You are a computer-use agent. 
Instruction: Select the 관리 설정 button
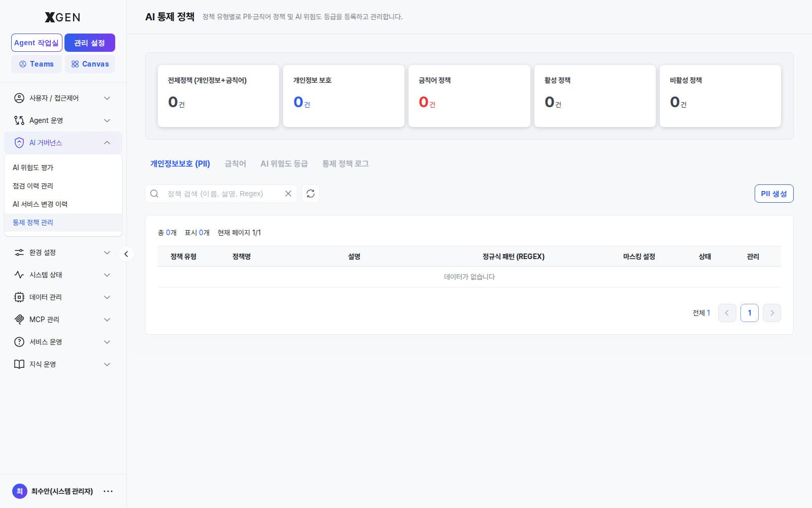pos(90,43)
